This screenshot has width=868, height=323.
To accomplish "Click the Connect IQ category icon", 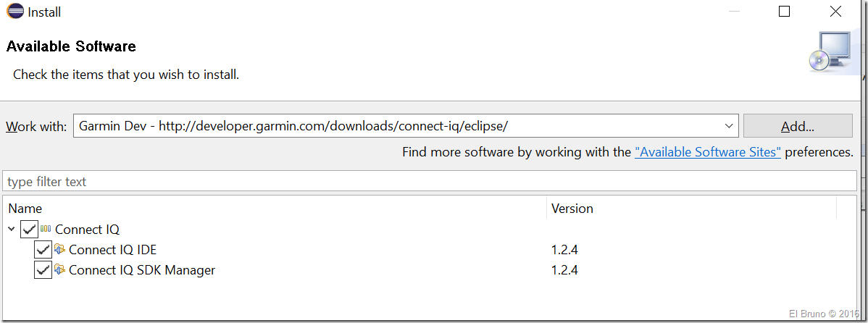I will click(46, 230).
